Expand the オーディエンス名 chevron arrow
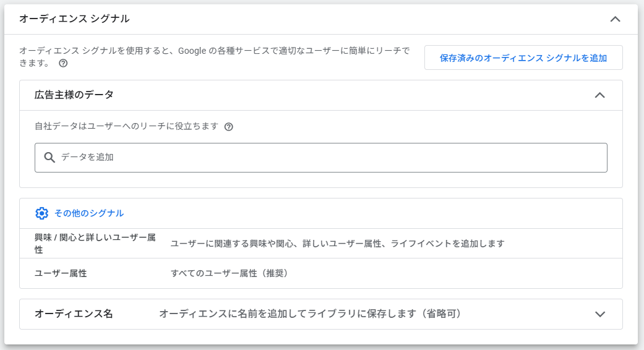The image size is (644, 350). click(x=599, y=314)
